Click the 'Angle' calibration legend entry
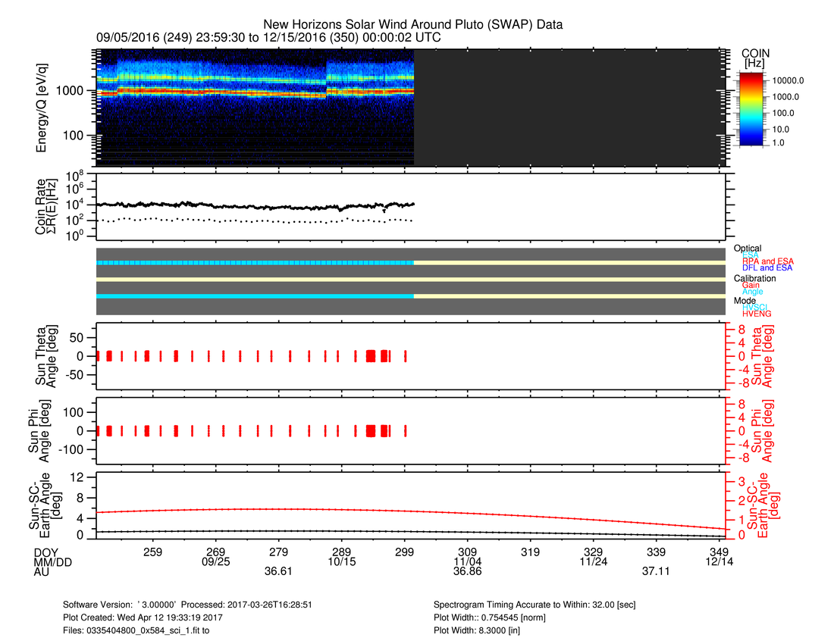Viewport: 834px width, 644px height. 752,292
